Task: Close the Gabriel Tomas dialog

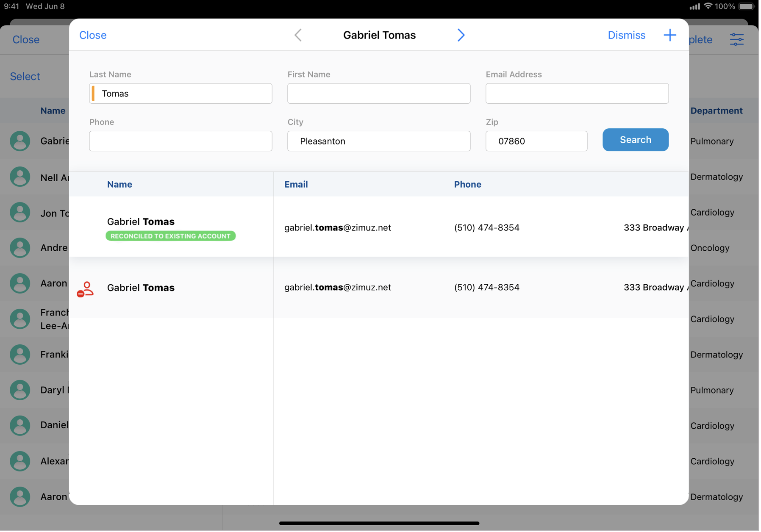Action: (x=93, y=35)
